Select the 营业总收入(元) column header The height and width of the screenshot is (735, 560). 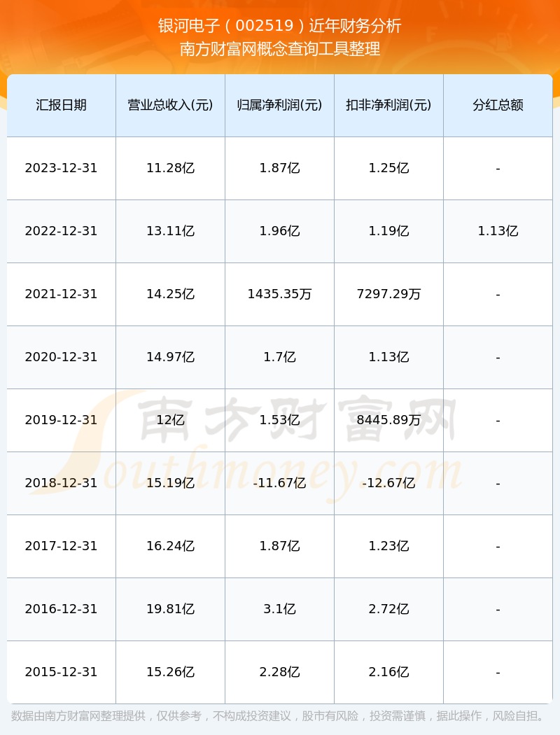click(x=171, y=105)
